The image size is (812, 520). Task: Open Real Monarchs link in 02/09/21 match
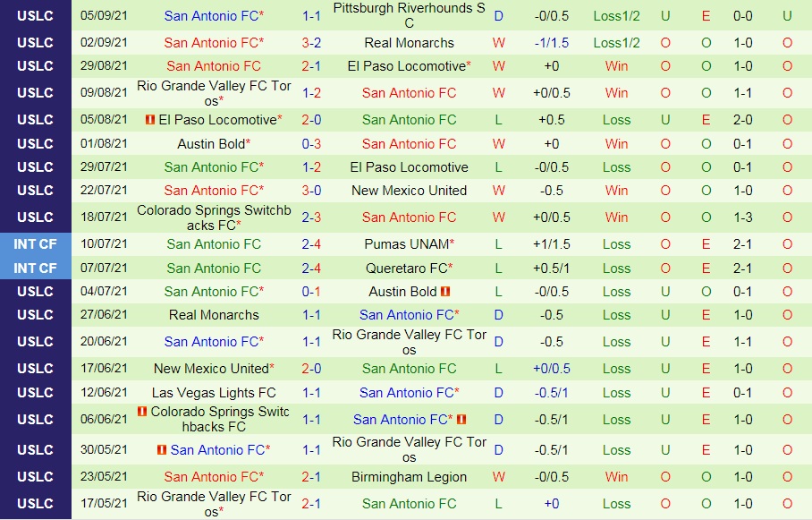pyautogui.click(x=409, y=43)
